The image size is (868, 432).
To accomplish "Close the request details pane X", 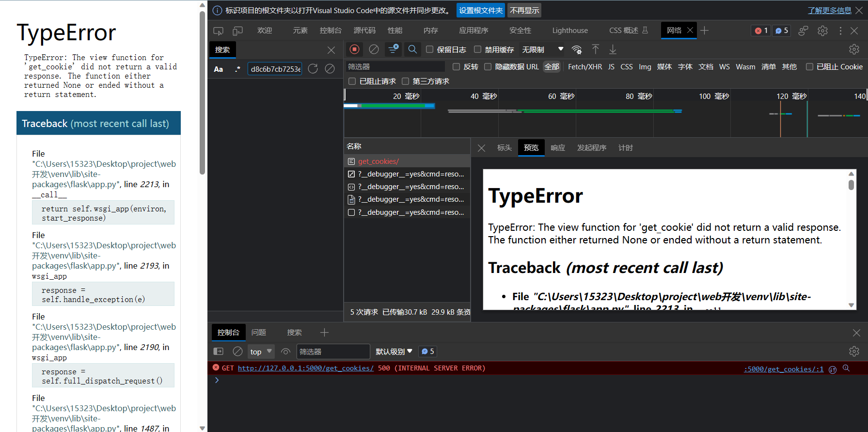I will [x=481, y=148].
